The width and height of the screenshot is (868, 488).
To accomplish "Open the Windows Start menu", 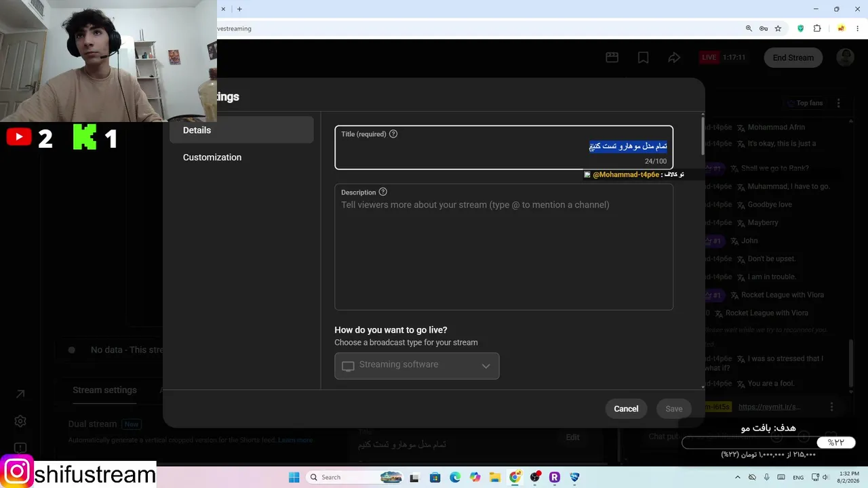I will pos(294,477).
